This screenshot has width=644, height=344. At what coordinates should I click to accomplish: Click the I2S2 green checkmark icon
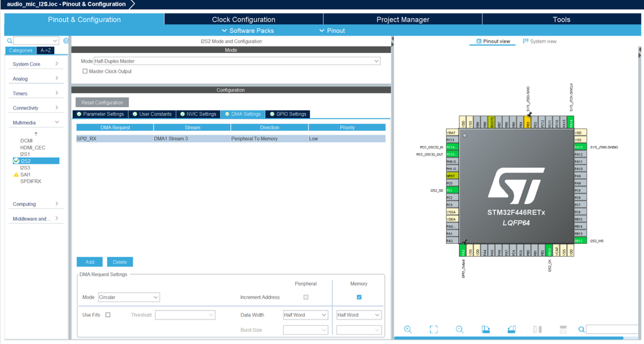click(x=16, y=161)
